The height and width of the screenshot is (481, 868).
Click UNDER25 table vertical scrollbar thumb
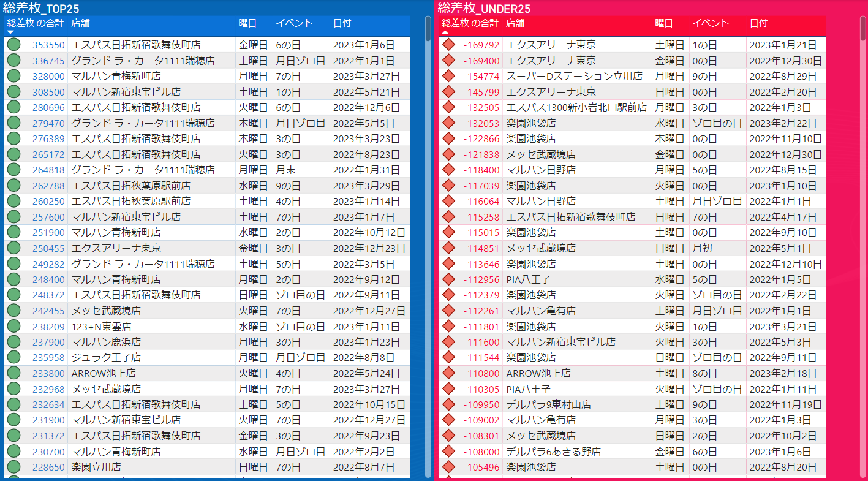(862, 245)
